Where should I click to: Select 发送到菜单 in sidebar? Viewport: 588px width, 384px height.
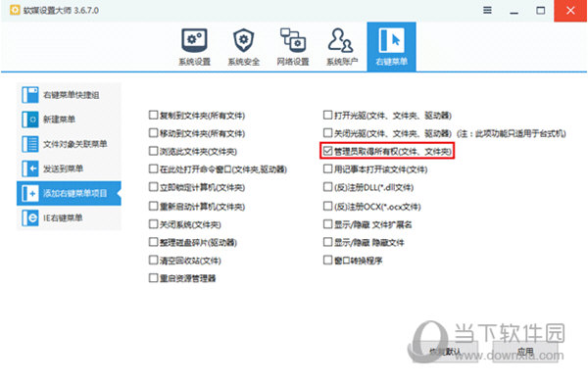tap(69, 168)
